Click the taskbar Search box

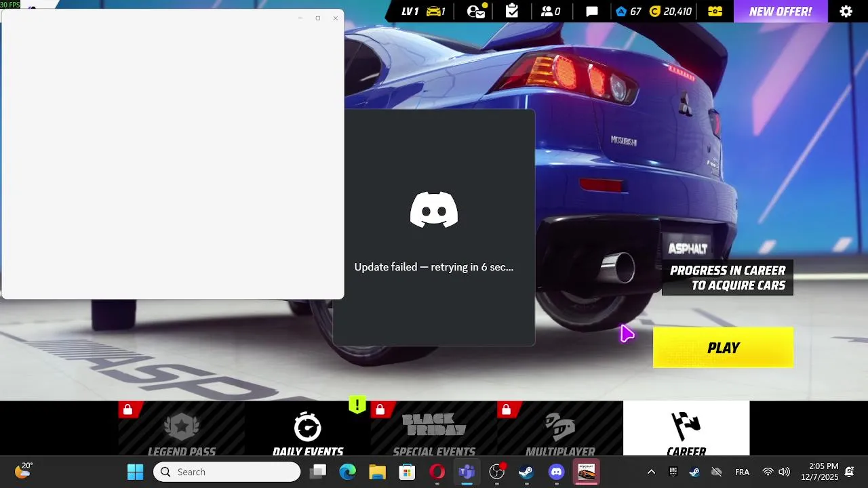[x=226, y=472]
